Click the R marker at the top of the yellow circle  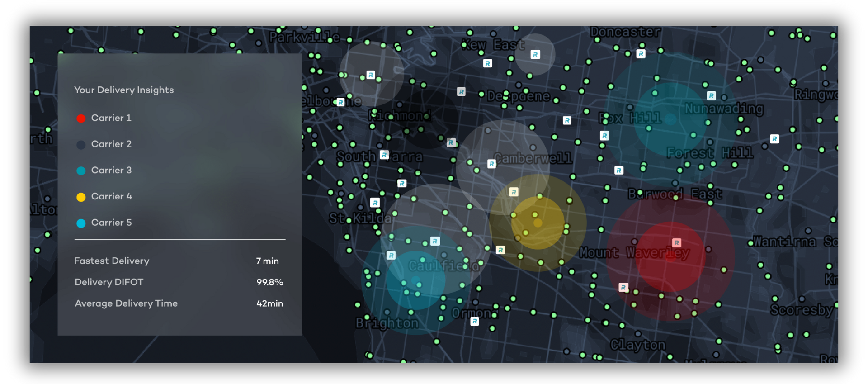(x=514, y=192)
